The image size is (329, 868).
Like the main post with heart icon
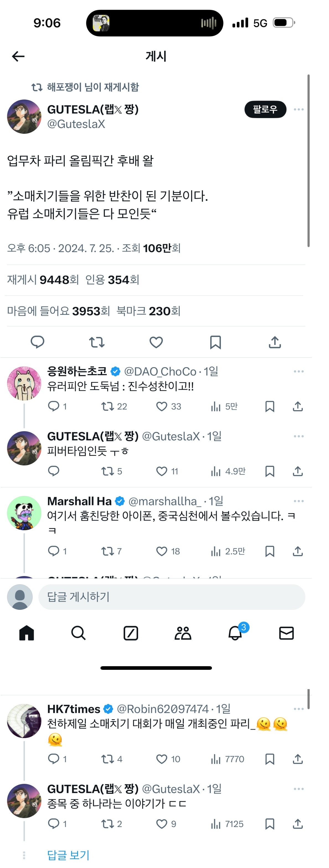(x=156, y=342)
